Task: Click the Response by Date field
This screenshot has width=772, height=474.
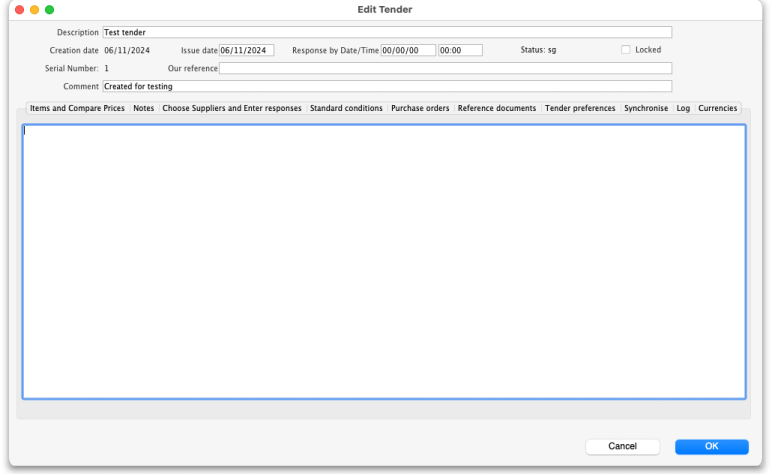Action: [x=408, y=50]
